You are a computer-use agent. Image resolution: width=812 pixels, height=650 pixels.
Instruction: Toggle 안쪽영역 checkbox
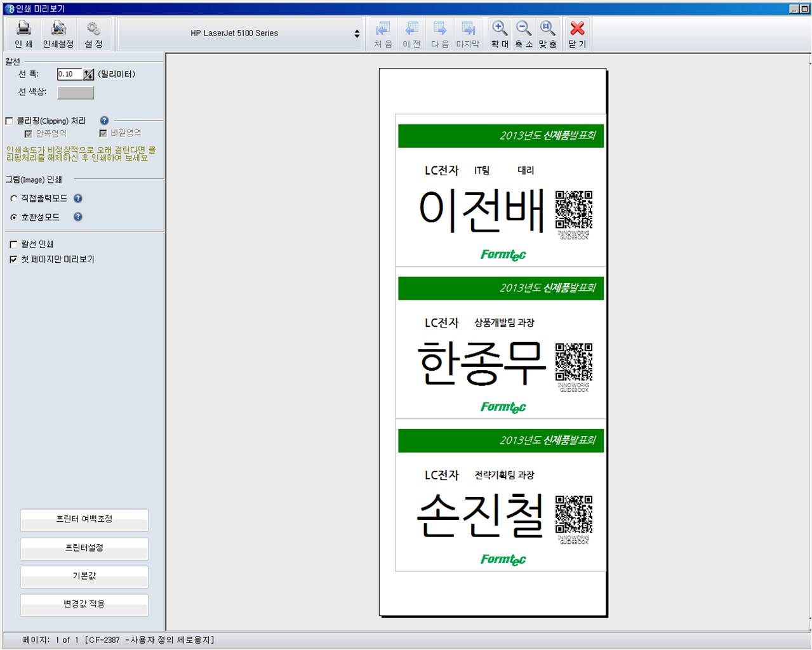pyautogui.click(x=28, y=133)
